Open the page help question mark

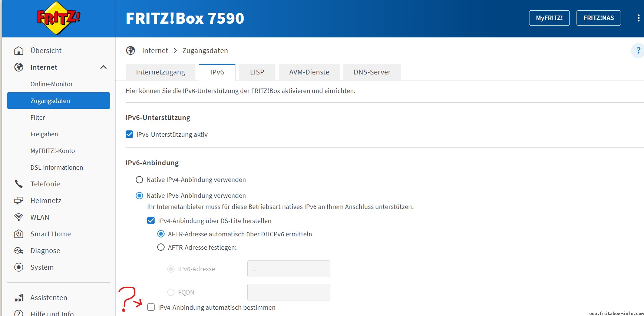638,50
